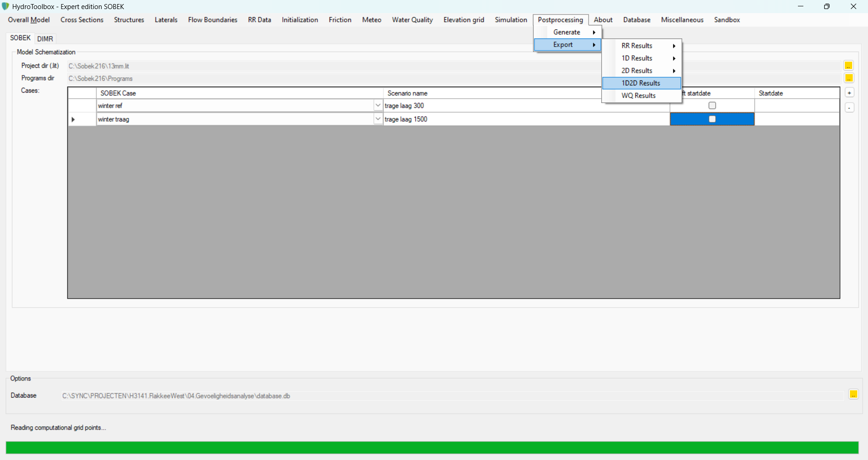Image resolution: width=868 pixels, height=460 pixels.
Task: Expand the Generate submenu
Action: click(568, 32)
